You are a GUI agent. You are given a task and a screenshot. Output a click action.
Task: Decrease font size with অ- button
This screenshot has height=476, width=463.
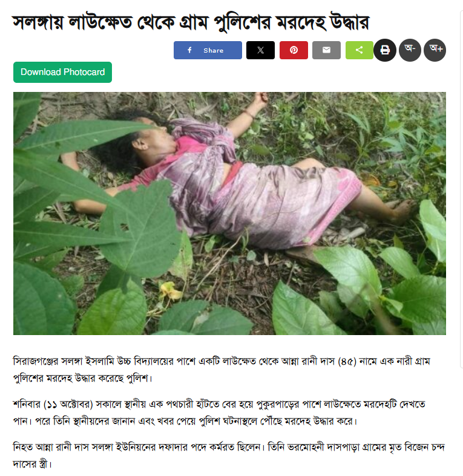[410, 50]
